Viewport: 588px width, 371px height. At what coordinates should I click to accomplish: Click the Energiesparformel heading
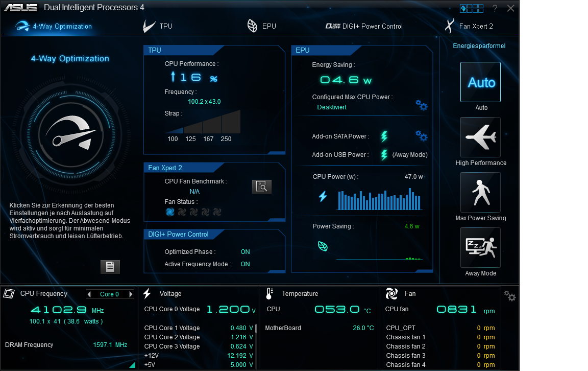tap(479, 46)
